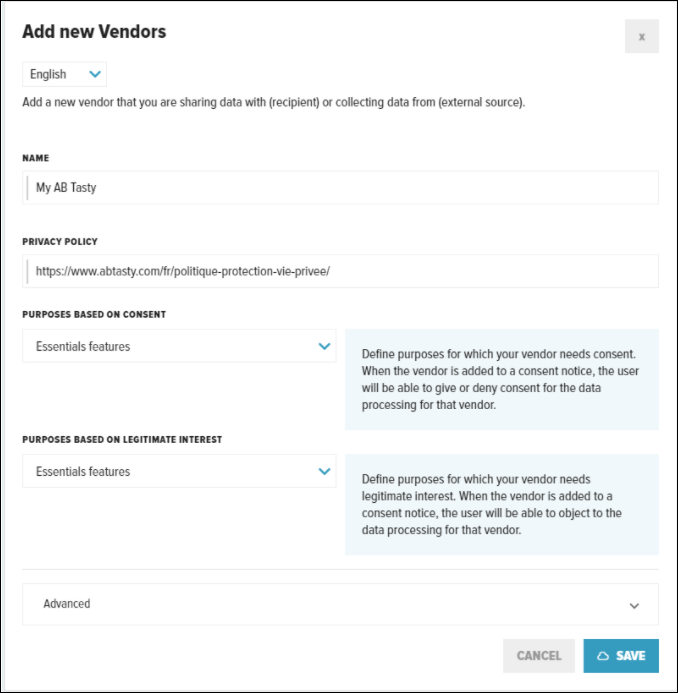
Task: Open the English language dropdown
Action: [63, 74]
